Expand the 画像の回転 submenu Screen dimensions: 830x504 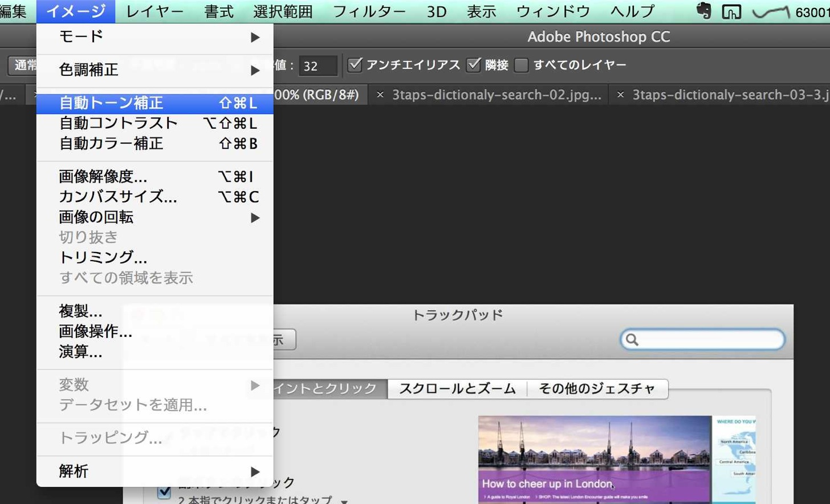[x=155, y=217]
